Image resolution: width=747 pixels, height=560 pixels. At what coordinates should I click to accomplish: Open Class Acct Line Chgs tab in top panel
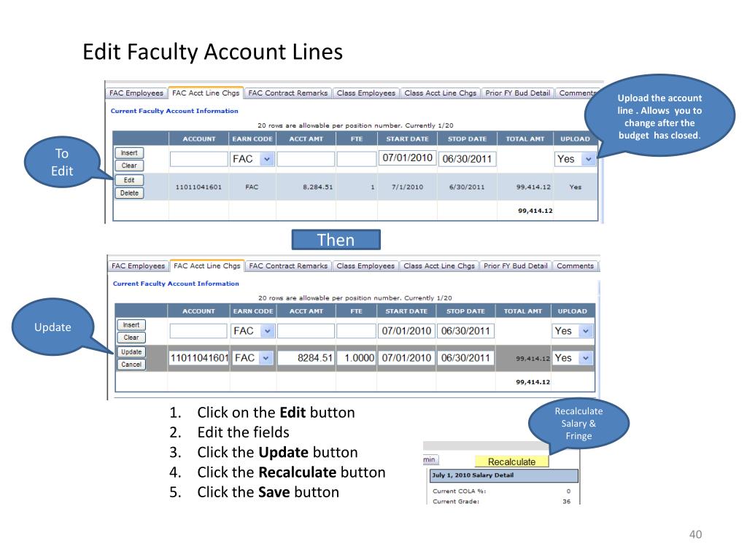click(x=440, y=93)
